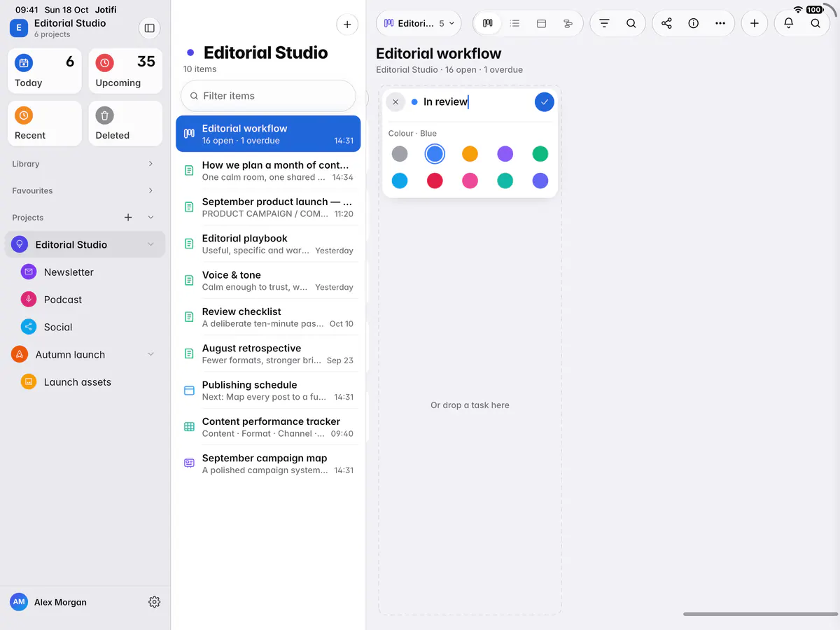Open September product launch note
The image size is (840, 630).
268,207
